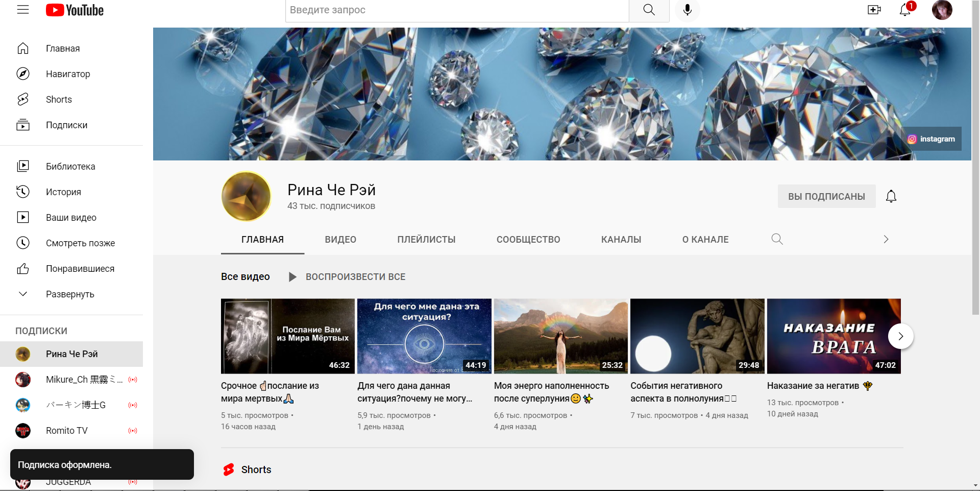Open title События негативного аспекта в полнолуния
This screenshot has height=491, width=980.
(683, 392)
